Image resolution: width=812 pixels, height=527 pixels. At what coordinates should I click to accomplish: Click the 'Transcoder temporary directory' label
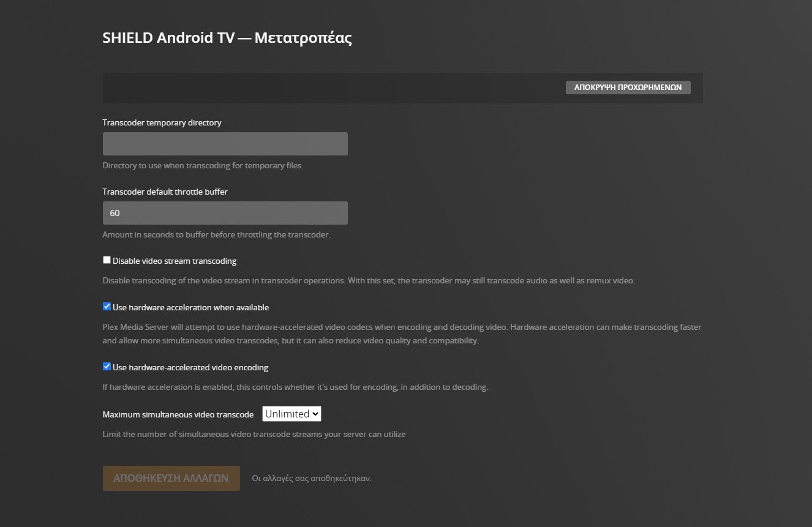(162, 122)
